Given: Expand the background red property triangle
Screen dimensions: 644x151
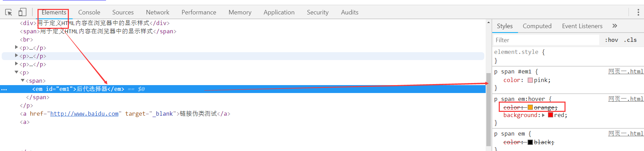Looking at the screenshot, I should (543, 115).
